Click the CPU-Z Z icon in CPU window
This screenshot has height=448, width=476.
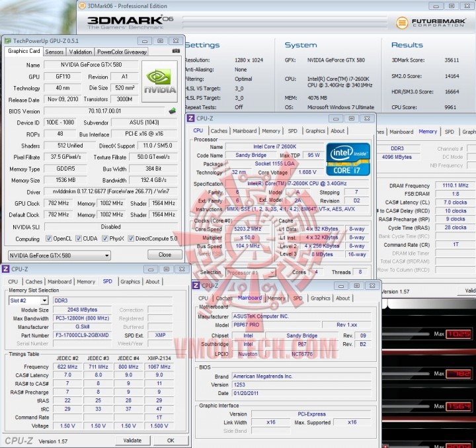(x=190, y=118)
